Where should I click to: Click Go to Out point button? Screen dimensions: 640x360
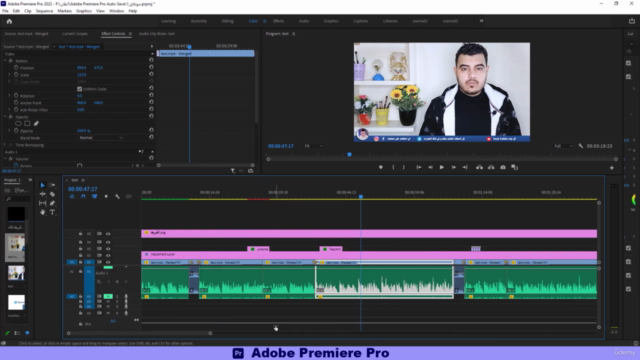465,167
